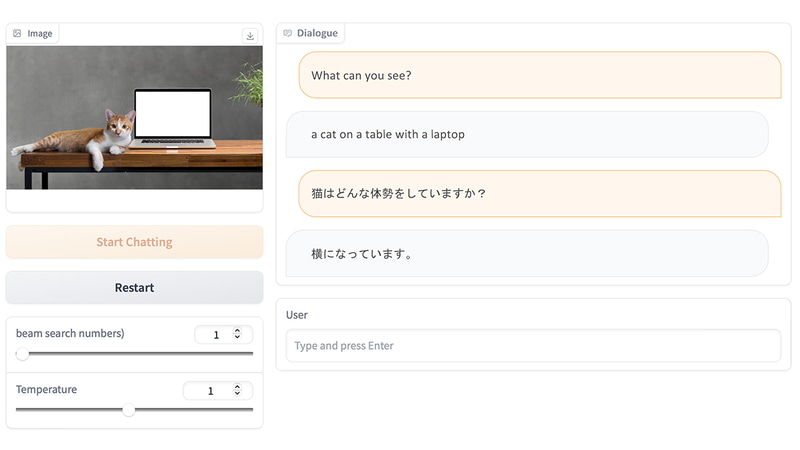Focus the 'Type and press Enter' field
This screenshot has width=800, height=450.
tap(533, 346)
